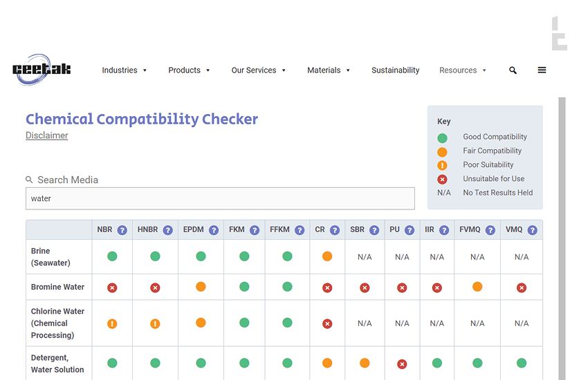Image resolution: width=588 pixels, height=380 pixels.
Task: Open the Disclaimer link
Action: 47,135
